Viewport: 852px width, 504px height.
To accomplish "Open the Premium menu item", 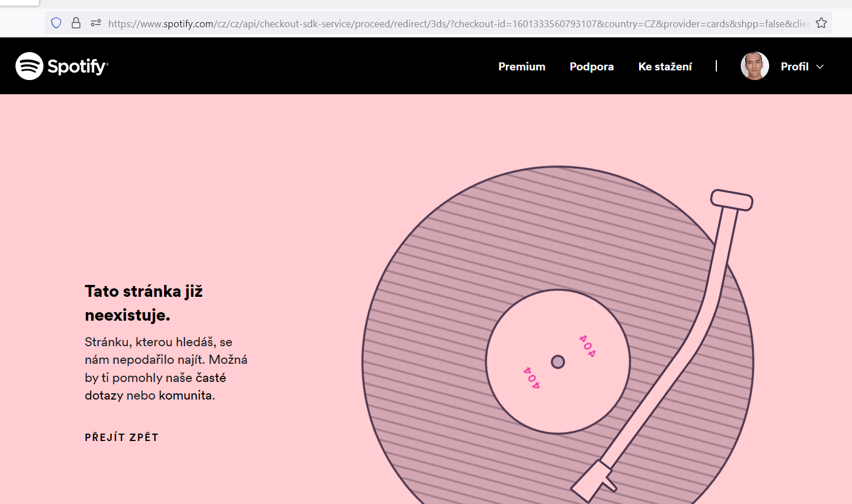I will click(x=522, y=66).
